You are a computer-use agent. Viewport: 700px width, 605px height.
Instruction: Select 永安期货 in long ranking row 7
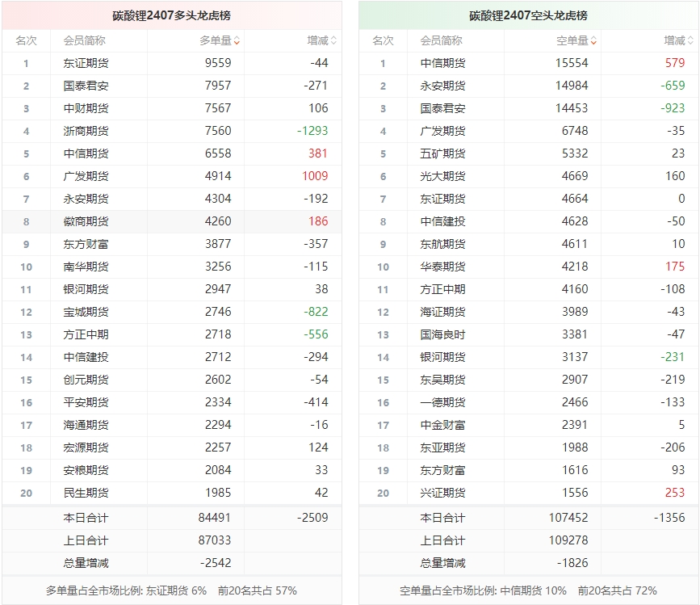pyautogui.click(x=86, y=199)
